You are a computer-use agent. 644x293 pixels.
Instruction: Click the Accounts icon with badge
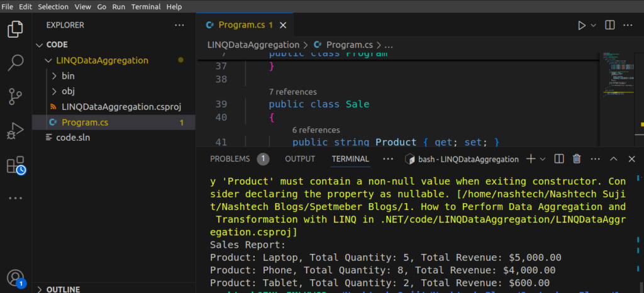point(15,277)
